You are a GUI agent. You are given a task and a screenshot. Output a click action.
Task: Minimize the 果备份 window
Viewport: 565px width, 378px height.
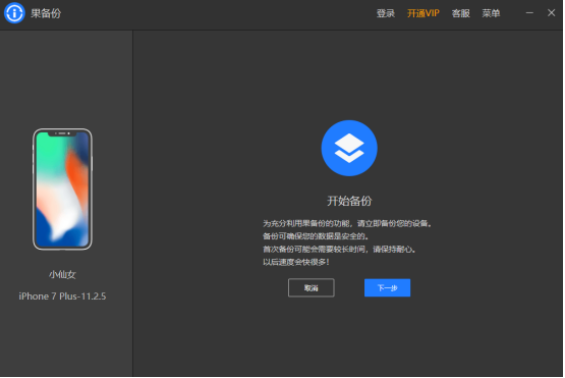(529, 13)
